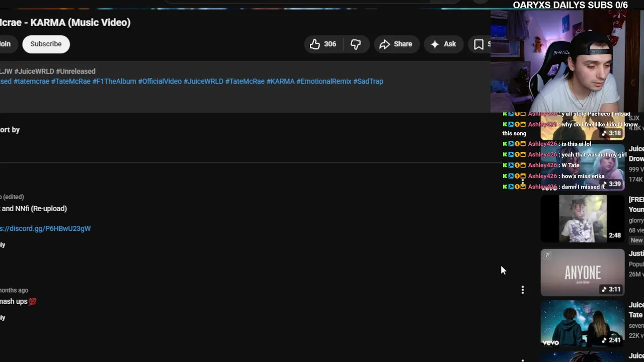
Task: Open the #EmotionalRemix hashtag
Action: (x=324, y=81)
